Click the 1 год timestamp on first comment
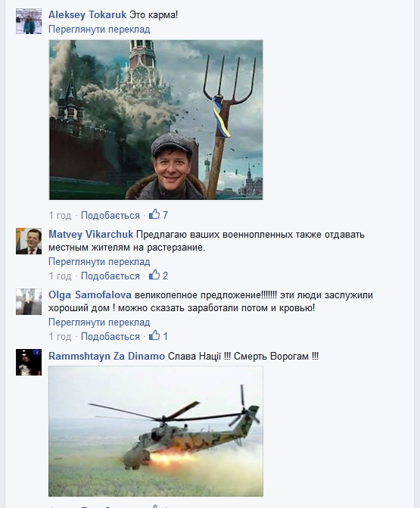This screenshot has height=508, width=420. tap(60, 215)
